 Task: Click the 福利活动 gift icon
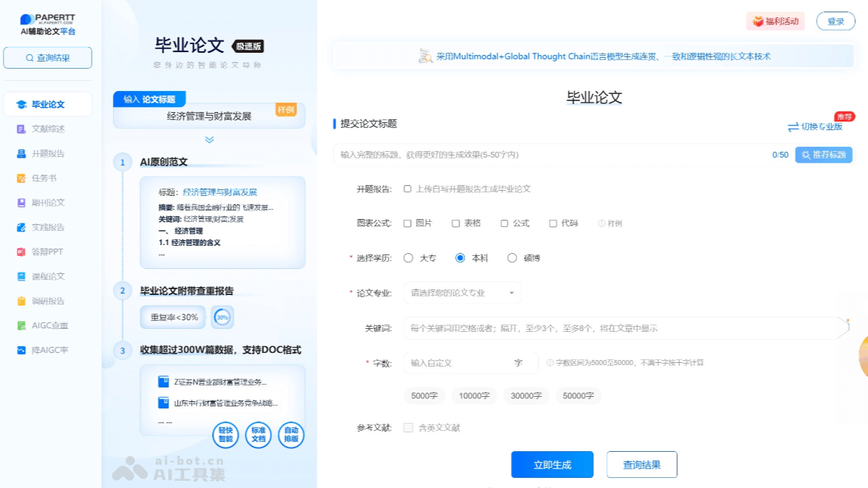coord(758,22)
